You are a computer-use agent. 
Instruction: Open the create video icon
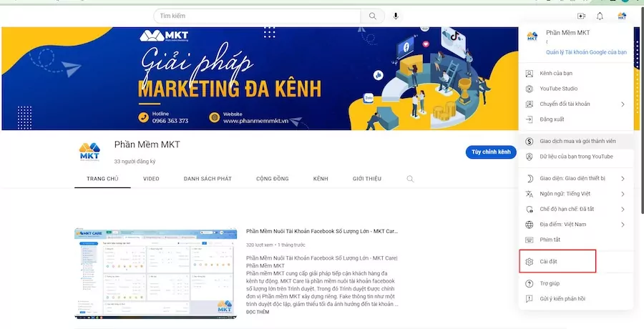[x=581, y=16]
